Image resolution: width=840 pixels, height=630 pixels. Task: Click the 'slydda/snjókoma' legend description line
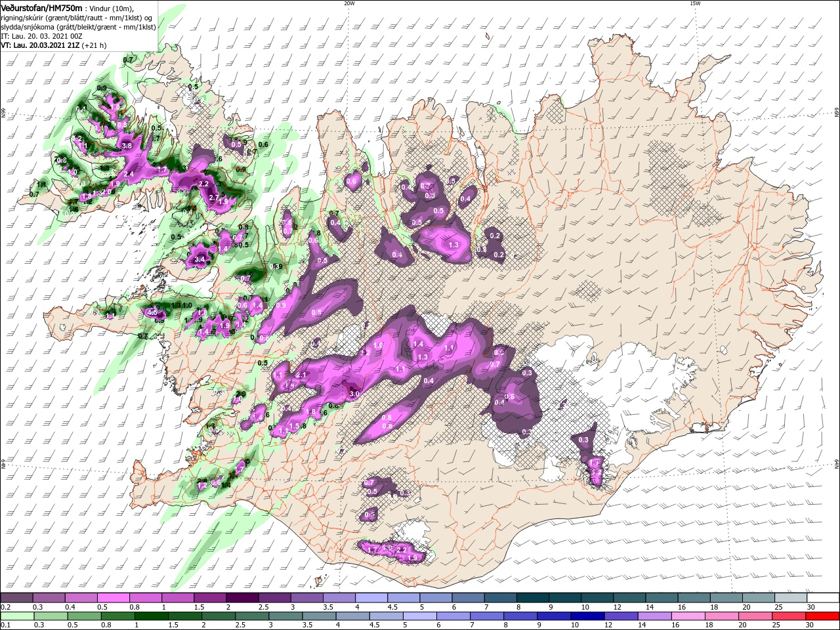click(77, 27)
